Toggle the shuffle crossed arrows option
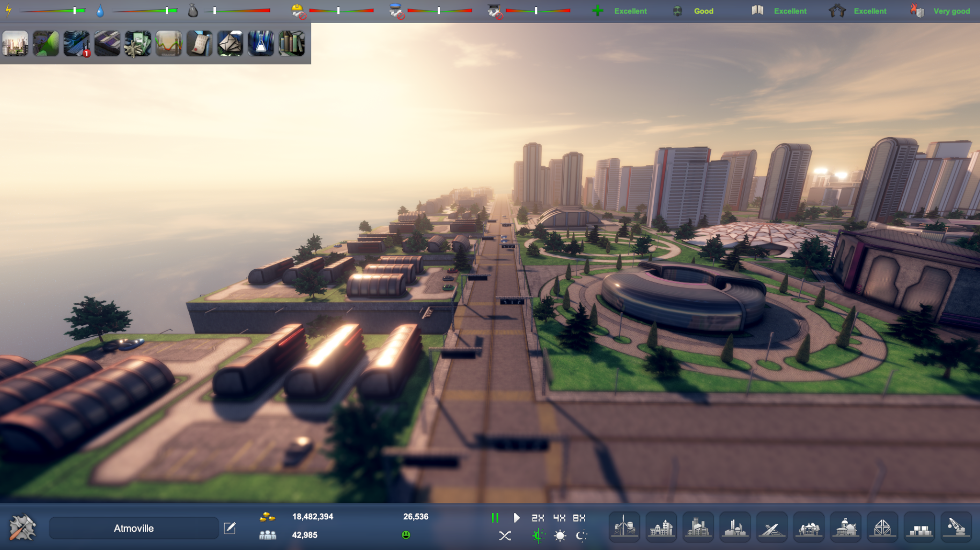Image resolution: width=980 pixels, height=550 pixels. pos(505,536)
